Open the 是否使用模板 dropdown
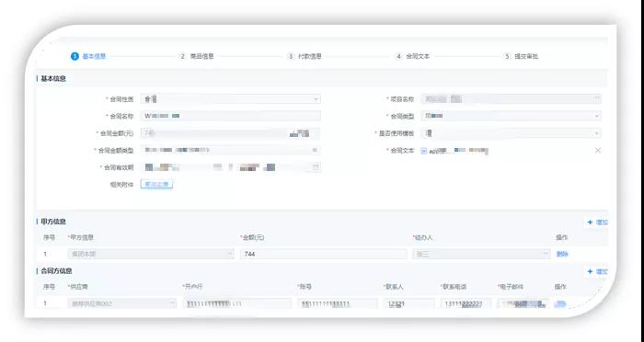Viewport: 644px width, 342px height. click(x=511, y=133)
